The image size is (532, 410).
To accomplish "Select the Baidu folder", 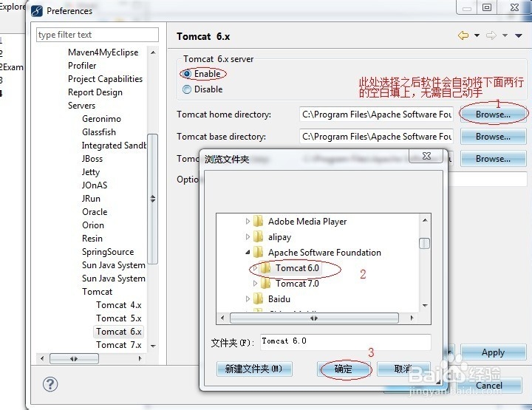I will point(279,299).
